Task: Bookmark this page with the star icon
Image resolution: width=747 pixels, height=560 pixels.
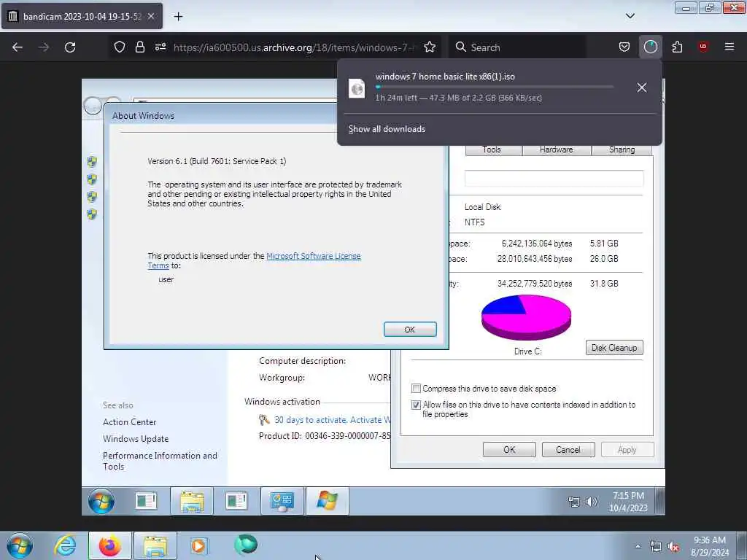Action: [x=430, y=47]
